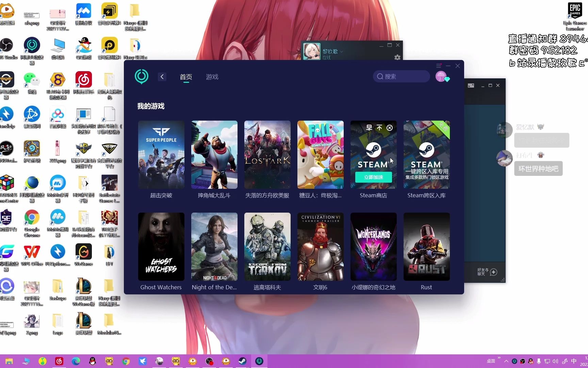The width and height of the screenshot is (588, 368).
Task: Open the 暴雪战网 Battle.net desktop icon
Action: point(32,117)
